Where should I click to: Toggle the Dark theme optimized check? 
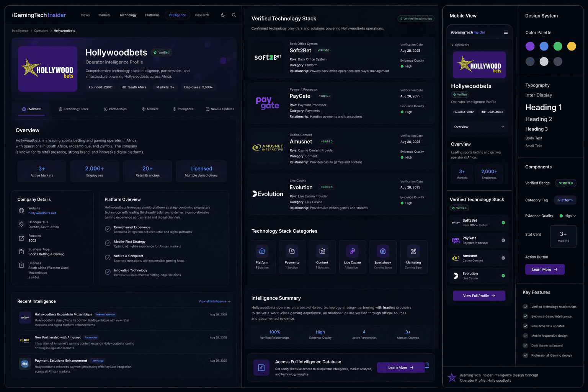click(525, 346)
